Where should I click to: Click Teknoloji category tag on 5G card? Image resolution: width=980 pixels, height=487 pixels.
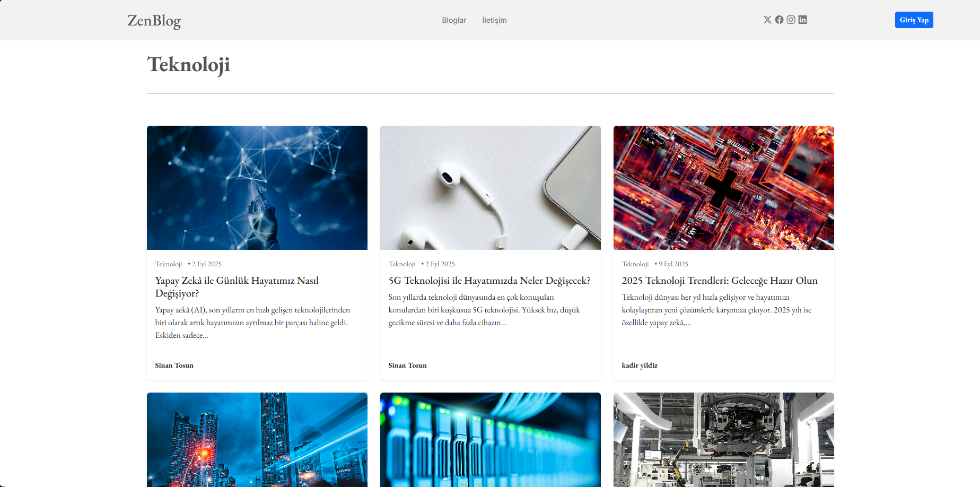(402, 264)
